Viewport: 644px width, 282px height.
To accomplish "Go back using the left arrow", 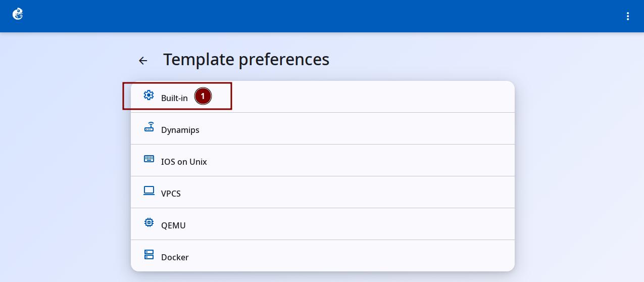I will point(143,61).
